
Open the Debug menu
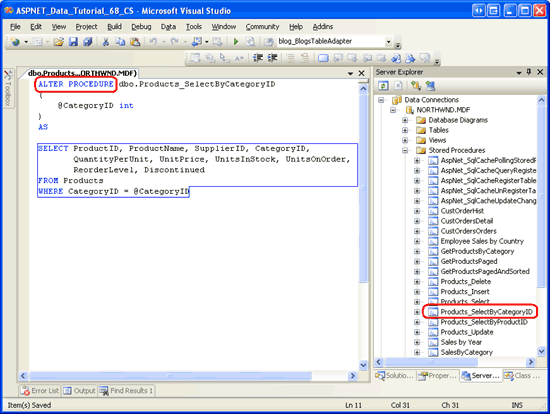[x=141, y=27]
